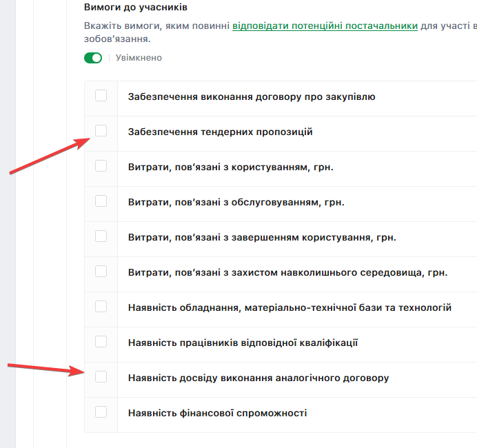Check the "завершенням користування" costs checkbox
The image size is (477, 448).
click(x=101, y=236)
